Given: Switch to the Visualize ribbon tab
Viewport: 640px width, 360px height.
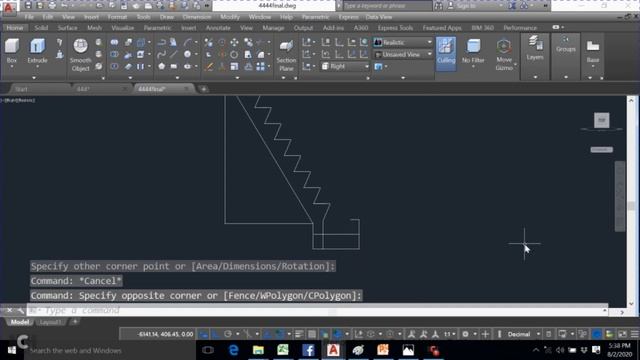Looking at the screenshot, I should pos(123,28).
